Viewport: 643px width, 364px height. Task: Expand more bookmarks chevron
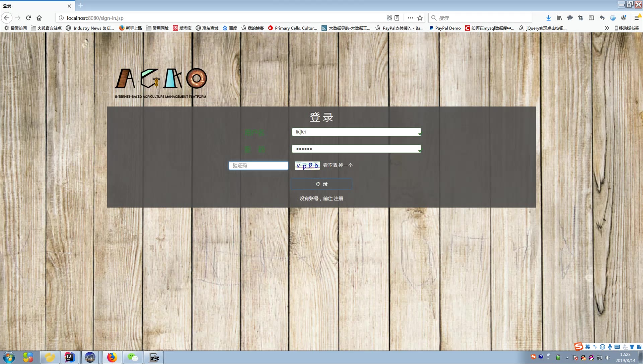606,28
